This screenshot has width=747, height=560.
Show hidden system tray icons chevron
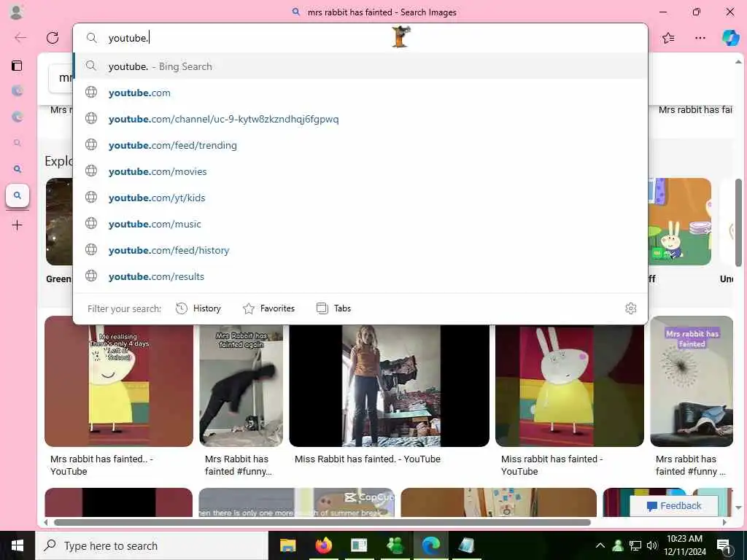(x=600, y=545)
